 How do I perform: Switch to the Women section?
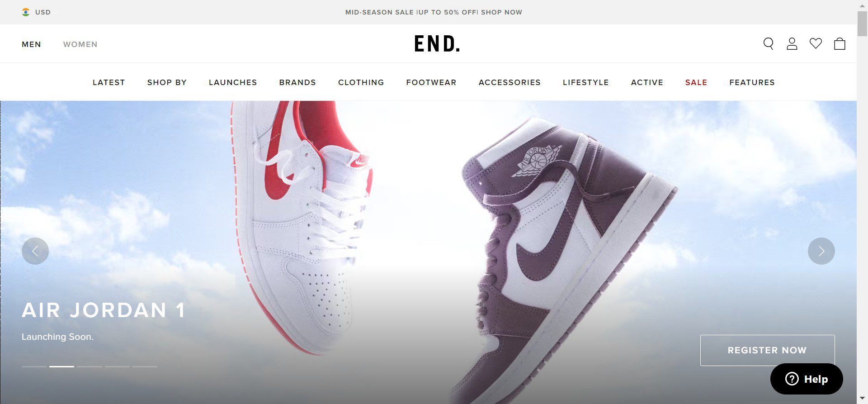point(80,44)
